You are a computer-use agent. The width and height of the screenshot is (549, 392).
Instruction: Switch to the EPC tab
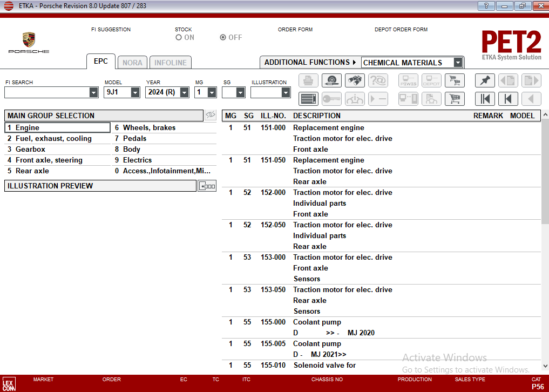click(x=101, y=62)
